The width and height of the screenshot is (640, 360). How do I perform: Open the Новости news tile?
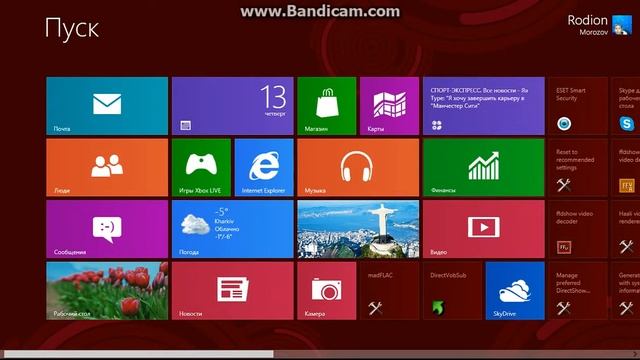(x=233, y=291)
